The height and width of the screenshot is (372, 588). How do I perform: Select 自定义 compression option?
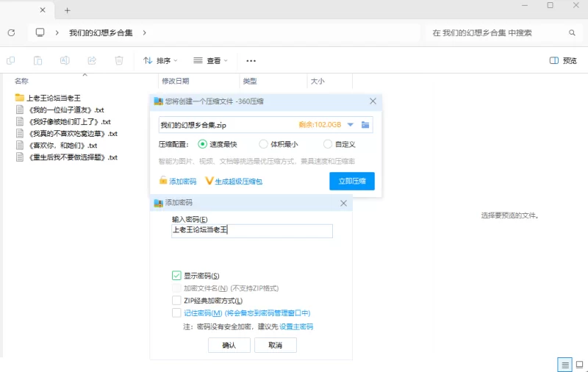[328, 144]
